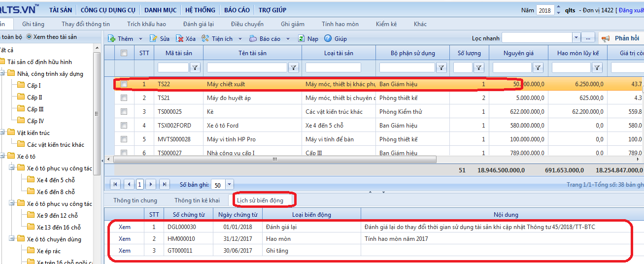
Task: Switch to the Ghi tăng tab
Action: (33, 24)
